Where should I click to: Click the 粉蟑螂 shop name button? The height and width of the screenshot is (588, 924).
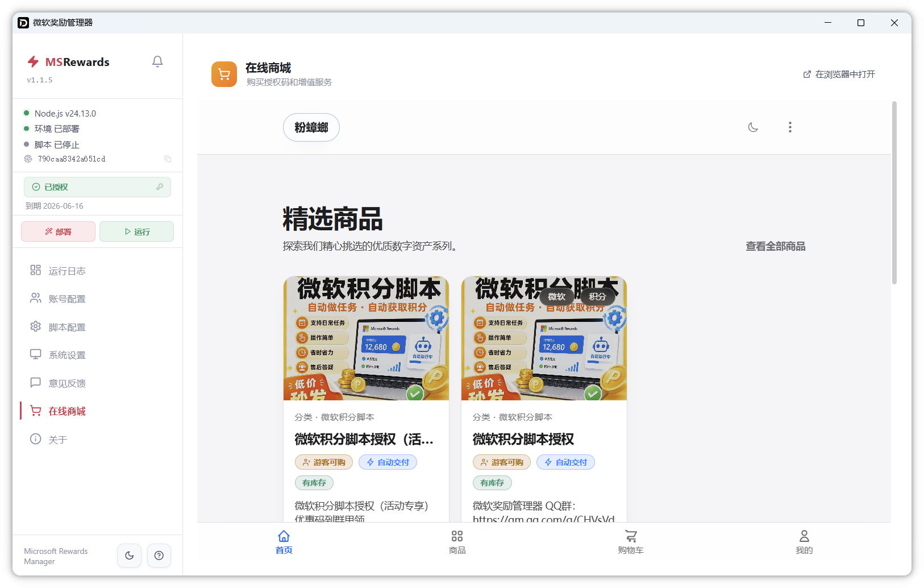311,127
